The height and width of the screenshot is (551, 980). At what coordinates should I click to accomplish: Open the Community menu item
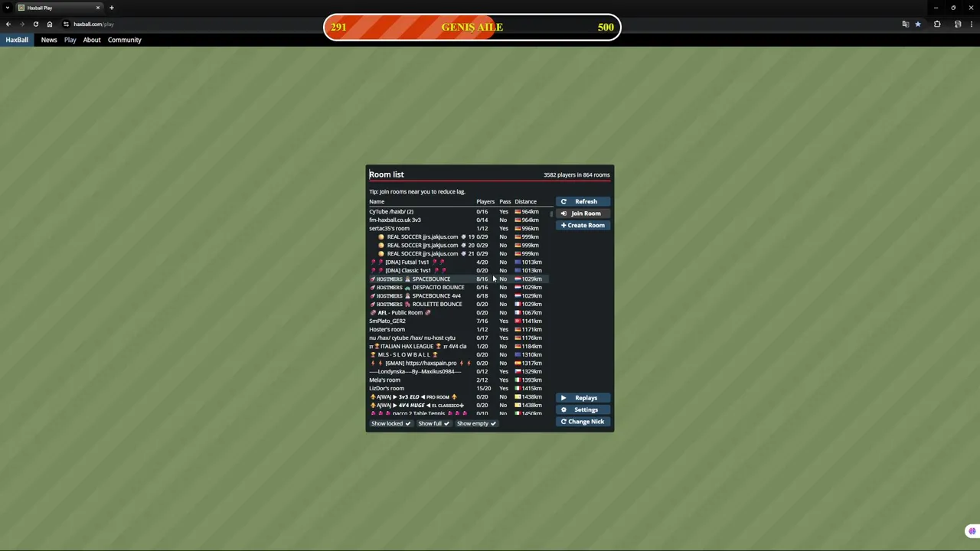[x=125, y=40]
